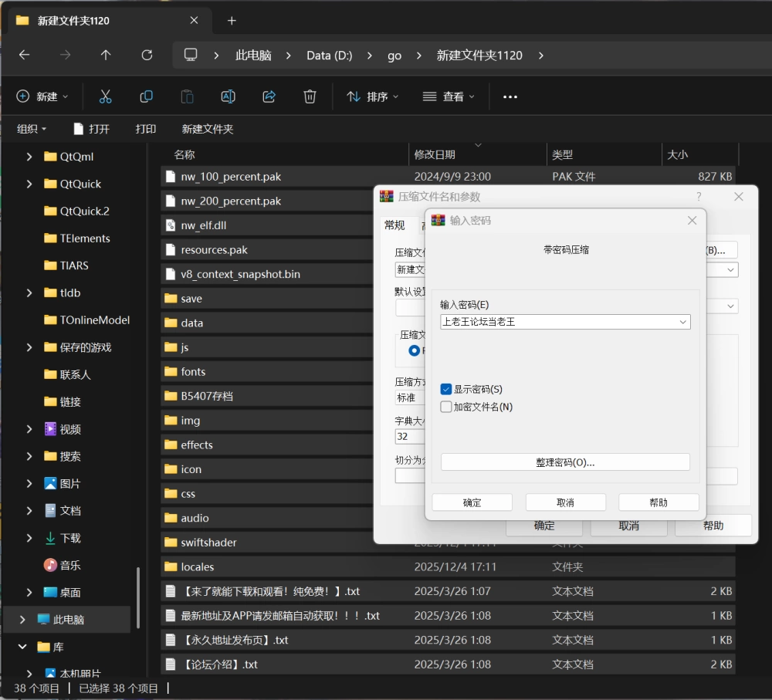
Task: Click 帮助 in archive parameters dialog
Action: coord(713,526)
